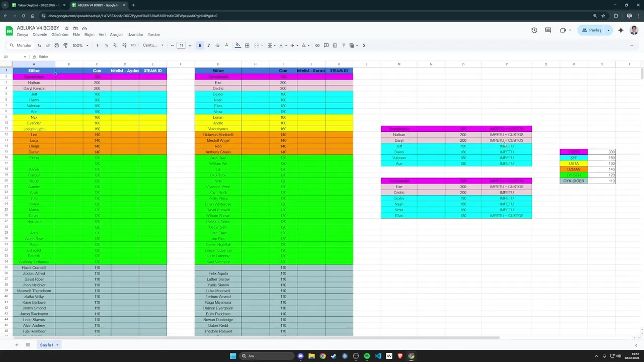Open the Biçim menu

pos(90,35)
